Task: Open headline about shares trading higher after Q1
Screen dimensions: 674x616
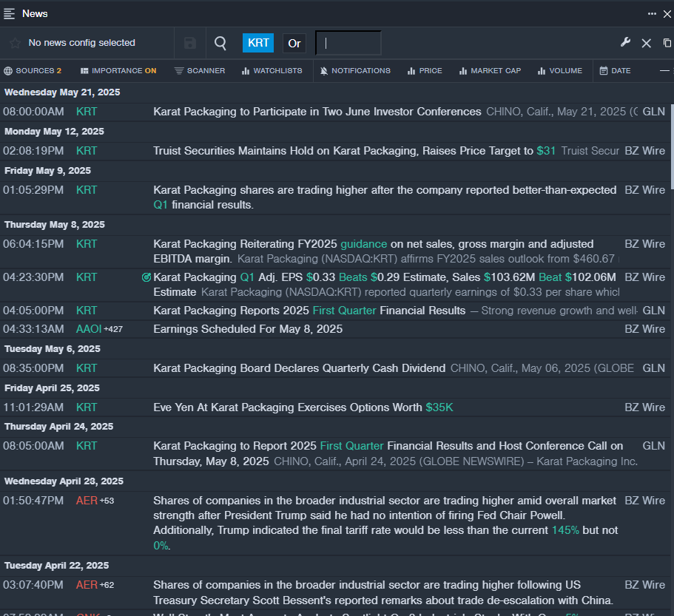Action: coord(385,197)
